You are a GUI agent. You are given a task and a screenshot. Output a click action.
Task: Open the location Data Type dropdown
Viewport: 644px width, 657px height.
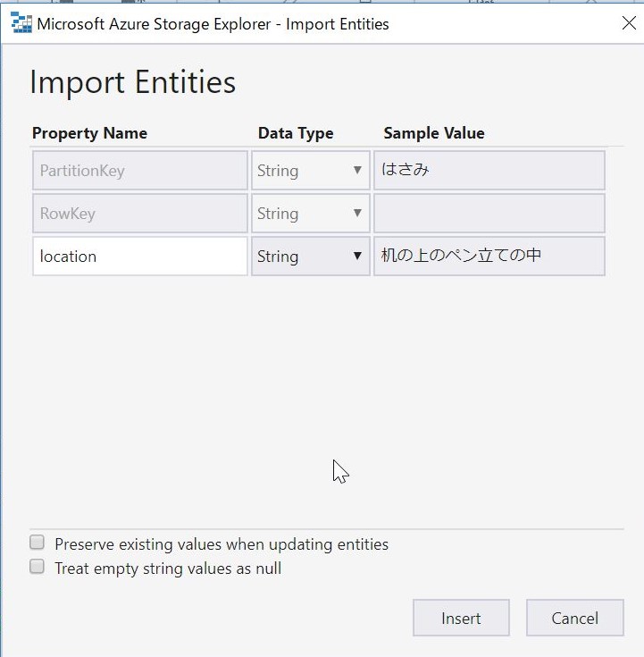point(310,256)
